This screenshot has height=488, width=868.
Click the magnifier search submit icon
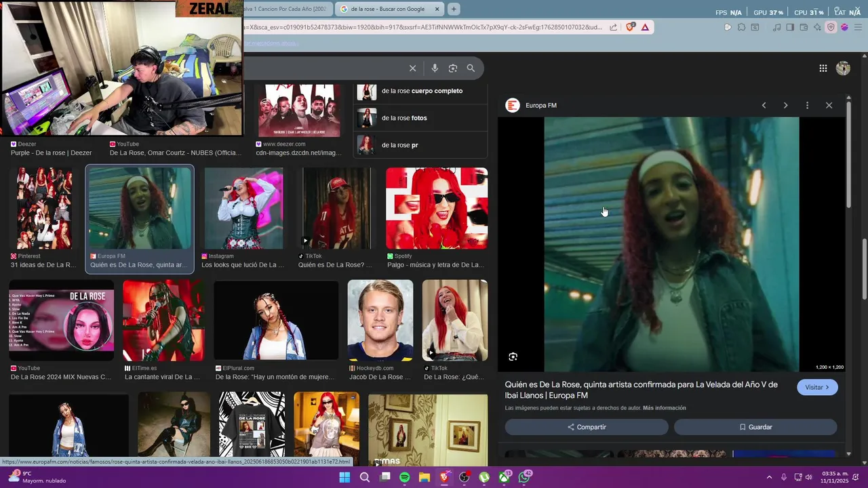(471, 68)
